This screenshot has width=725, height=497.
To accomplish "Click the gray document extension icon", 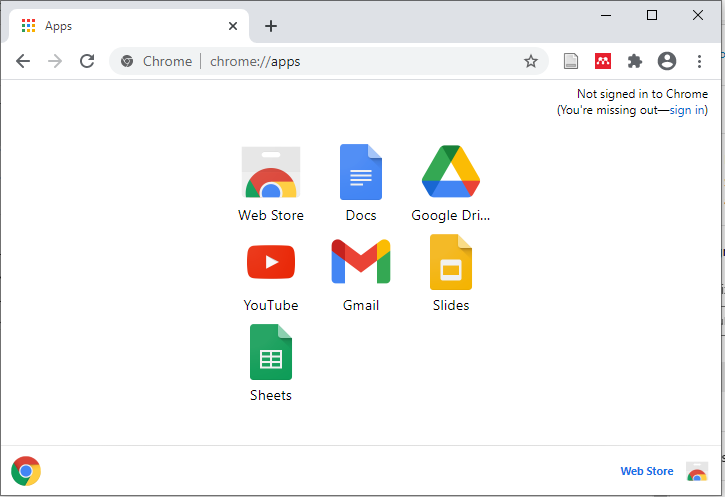I will point(571,61).
